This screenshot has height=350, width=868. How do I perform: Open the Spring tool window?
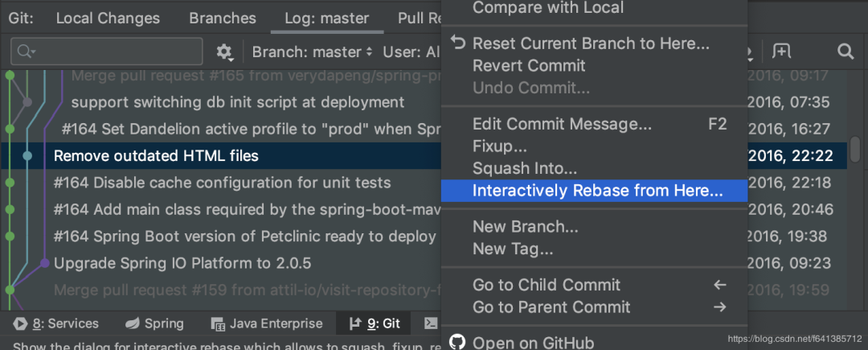pos(154,323)
